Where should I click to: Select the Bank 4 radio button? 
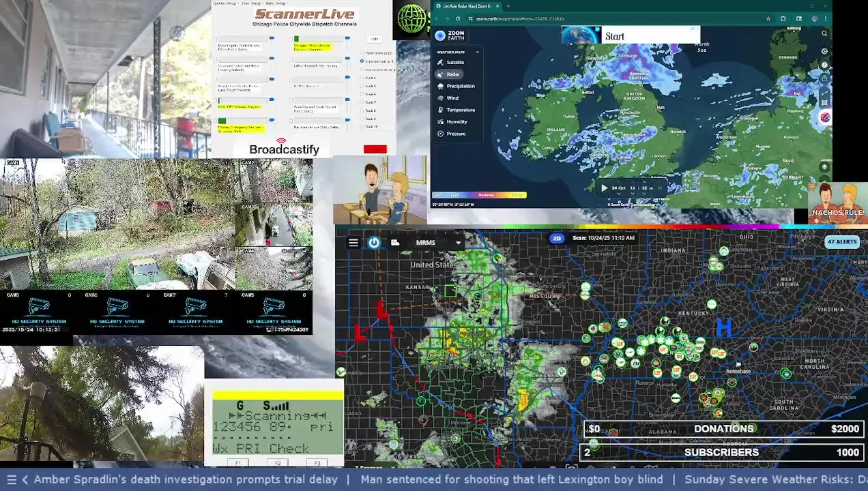(362, 78)
